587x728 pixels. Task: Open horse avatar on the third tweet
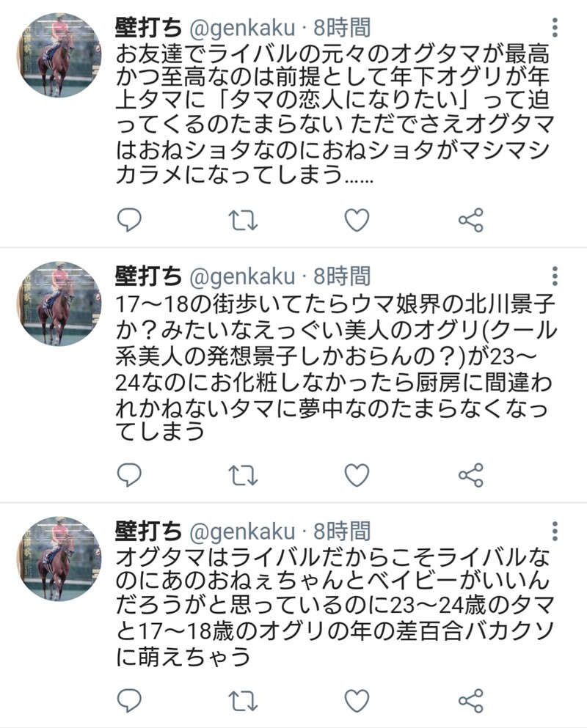click(59, 559)
